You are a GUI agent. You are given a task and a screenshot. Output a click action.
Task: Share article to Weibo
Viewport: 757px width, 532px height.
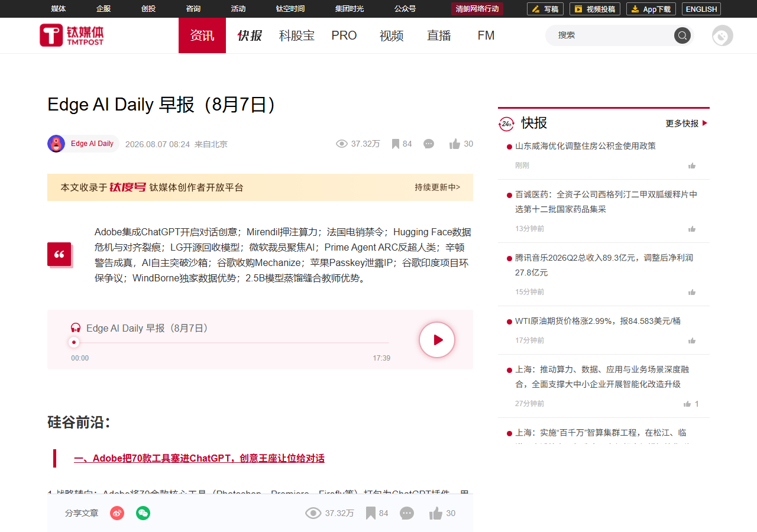pyautogui.click(x=117, y=513)
